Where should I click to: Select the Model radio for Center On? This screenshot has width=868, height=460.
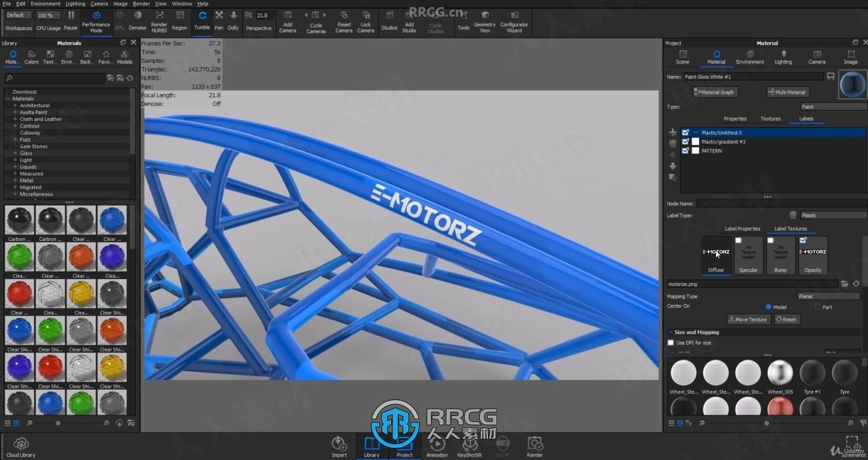(768, 307)
